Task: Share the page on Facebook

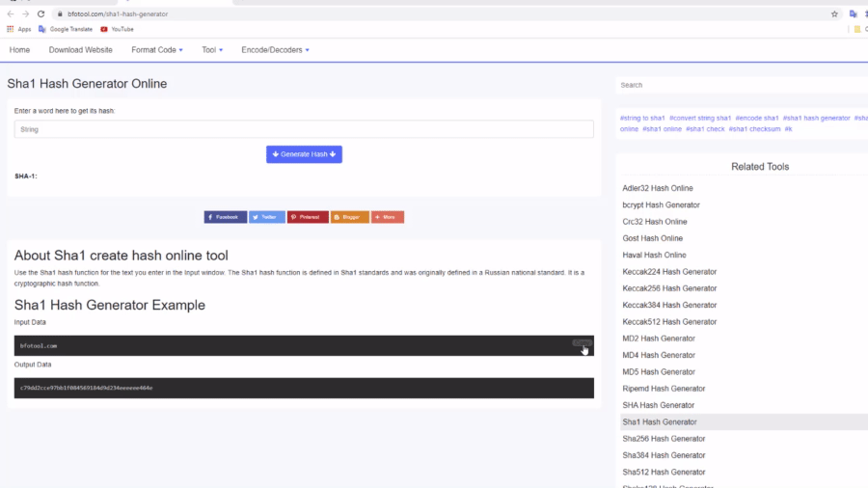Action: pos(226,217)
